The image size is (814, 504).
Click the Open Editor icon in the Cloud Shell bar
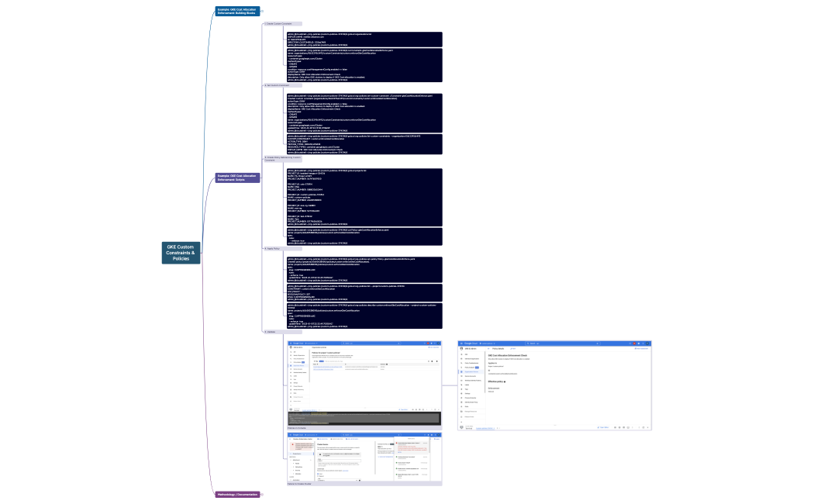[x=403, y=409]
